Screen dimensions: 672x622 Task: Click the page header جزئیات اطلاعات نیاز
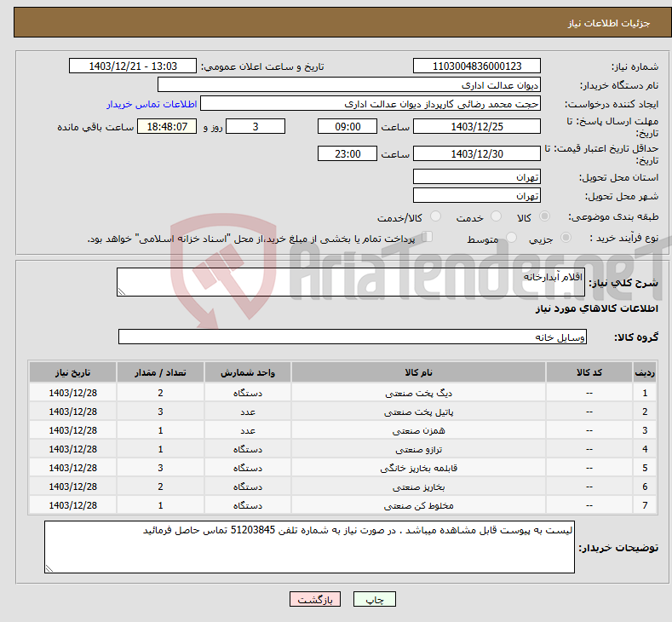point(609,23)
